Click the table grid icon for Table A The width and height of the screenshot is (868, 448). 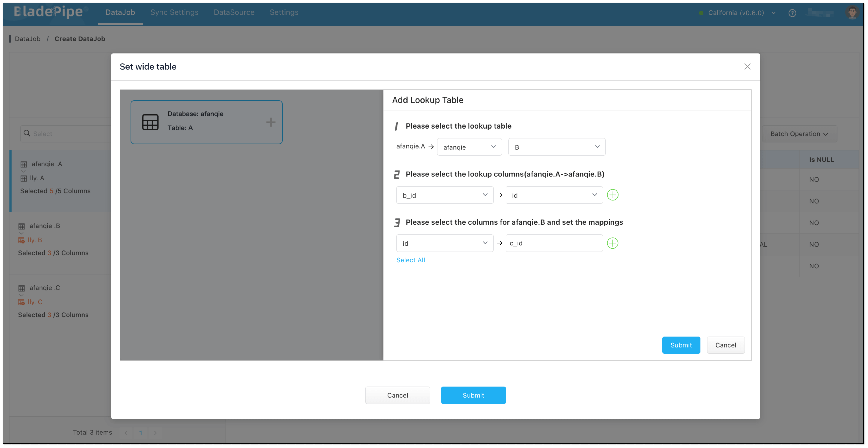tap(150, 122)
